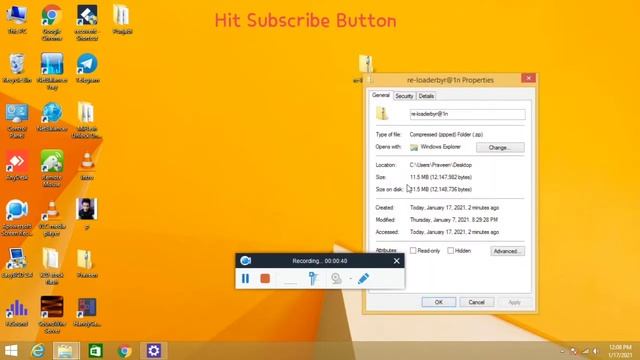Click the taskbar clock showing the date
This screenshot has height=360, width=640.
click(620, 351)
